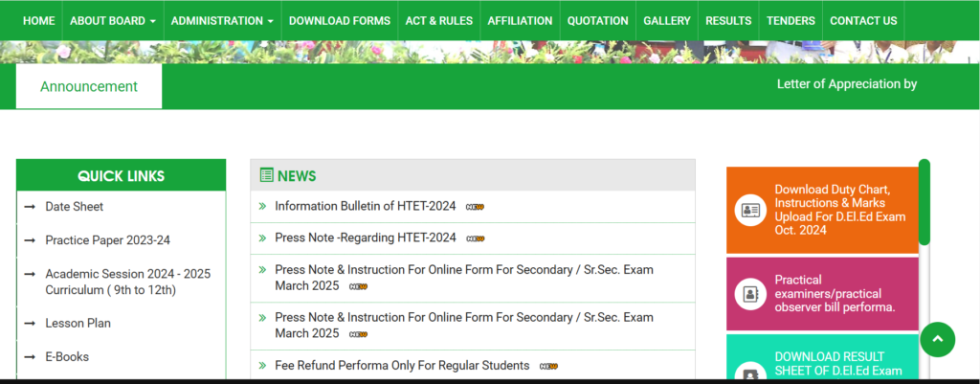Open Practice Paper 2023-24 quick link
The height and width of the screenshot is (384, 980).
pos(107,240)
